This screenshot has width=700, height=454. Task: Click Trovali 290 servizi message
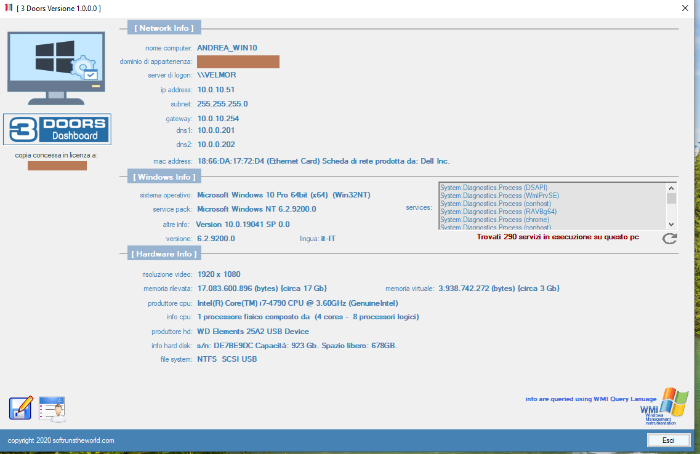pos(558,237)
